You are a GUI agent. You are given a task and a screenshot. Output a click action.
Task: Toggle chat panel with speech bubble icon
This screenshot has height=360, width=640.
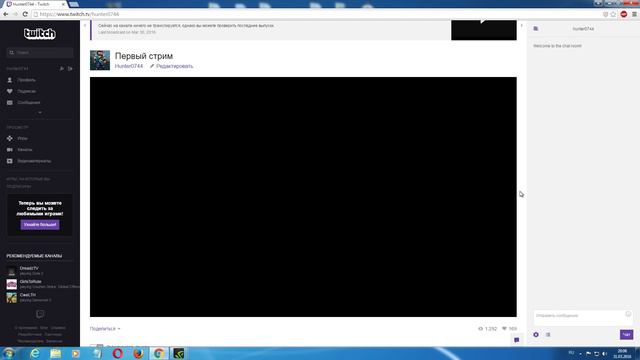click(516, 340)
